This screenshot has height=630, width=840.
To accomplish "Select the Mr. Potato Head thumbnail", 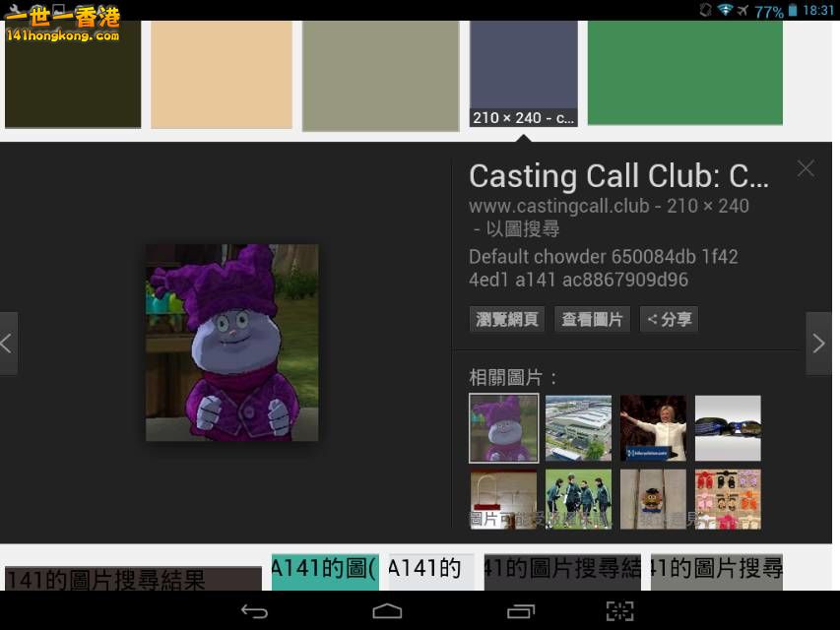I will tap(653, 499).
